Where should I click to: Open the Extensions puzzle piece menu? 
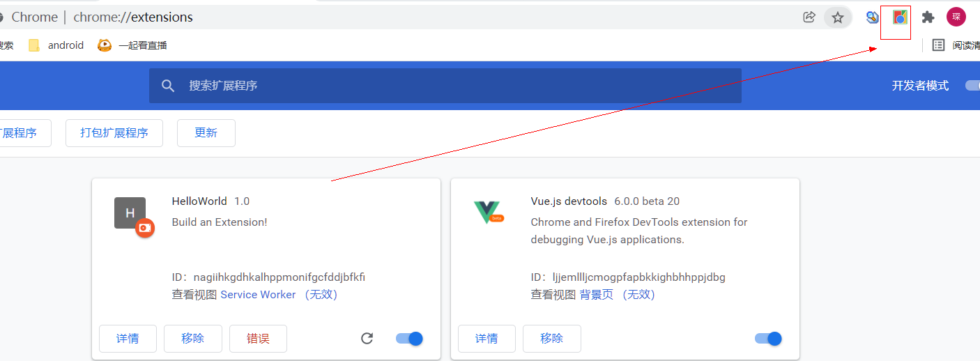click(928, 17)
